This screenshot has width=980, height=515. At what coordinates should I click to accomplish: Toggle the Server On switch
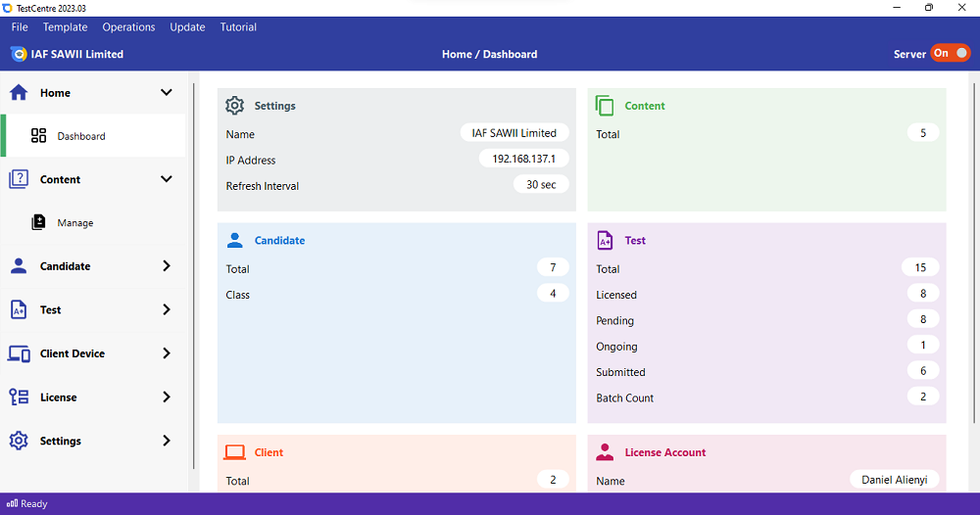point(950,53)
